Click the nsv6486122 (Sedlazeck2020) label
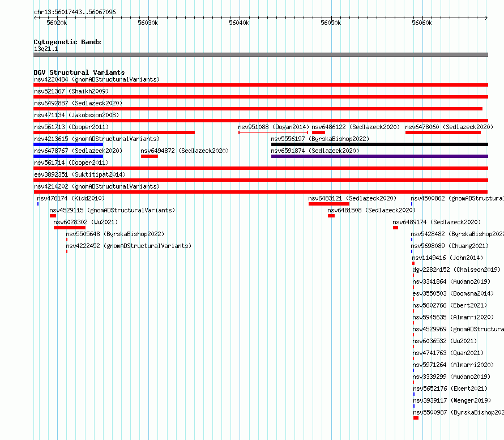504x440 pixels. coord(356,127)
